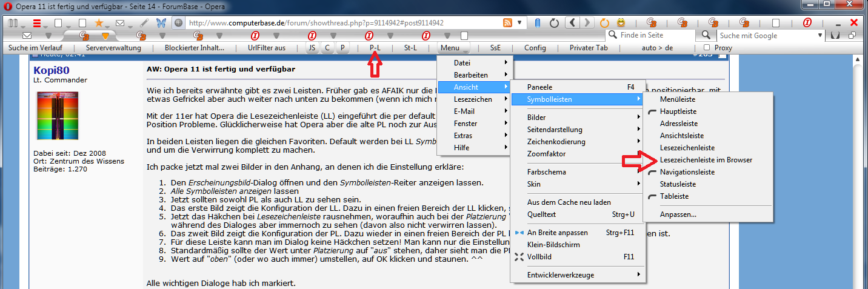Enable Menüleiste in Symbolleisten submenu
Image resolution: width=868 pixels, height=289 pixels.
[x=707, y=99]
